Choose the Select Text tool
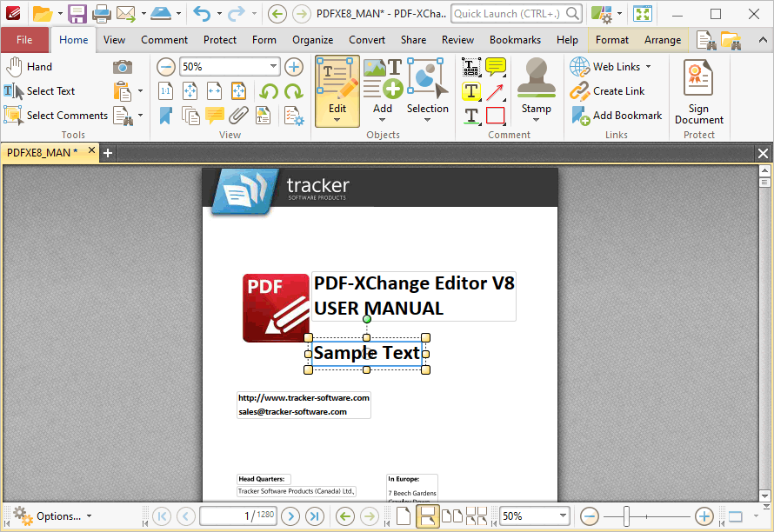This screenshot has width=774, height=532. (39, 90)
